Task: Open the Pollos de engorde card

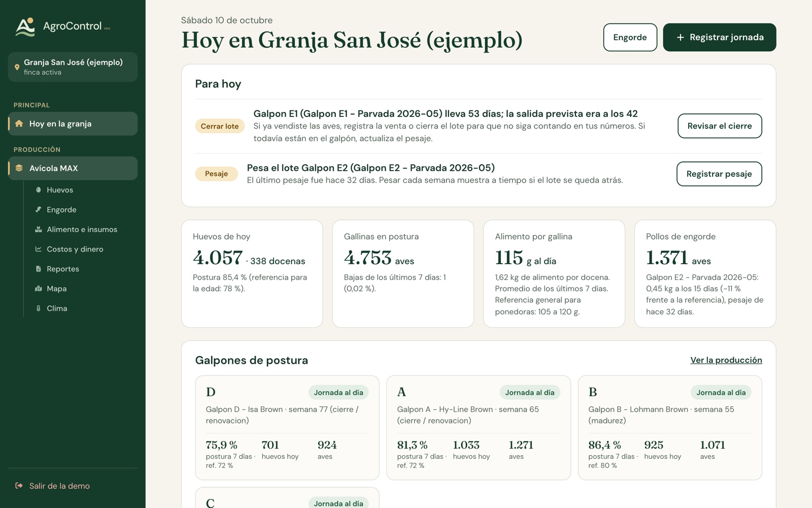Action: pyautogui.click(x=705, y=274)
